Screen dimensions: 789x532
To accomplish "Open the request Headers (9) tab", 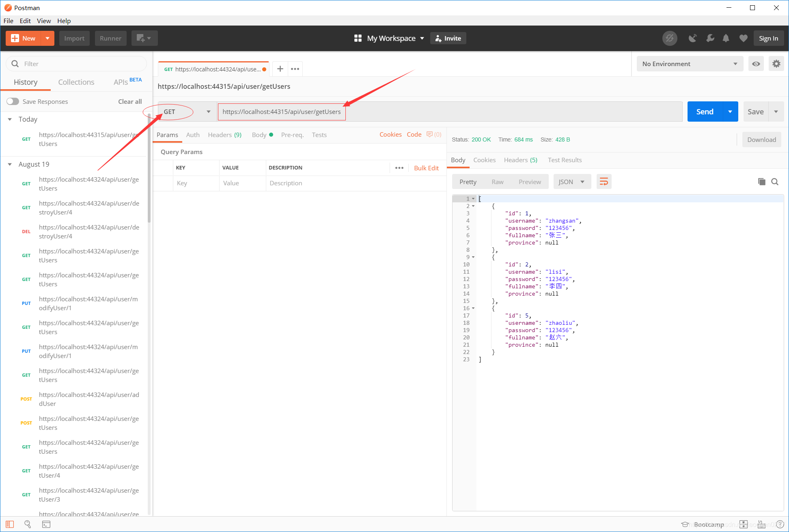I will [x=224, y=135].
